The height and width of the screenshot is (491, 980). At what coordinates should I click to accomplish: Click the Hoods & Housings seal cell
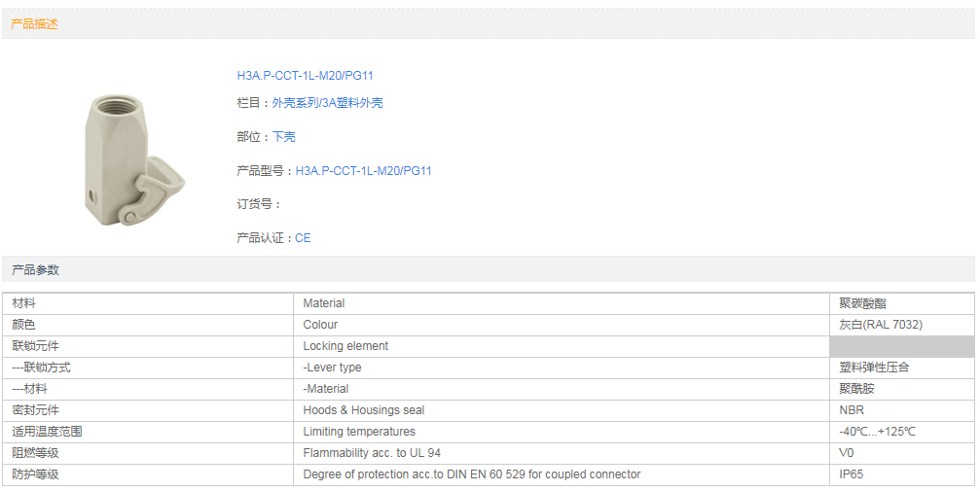363,410
